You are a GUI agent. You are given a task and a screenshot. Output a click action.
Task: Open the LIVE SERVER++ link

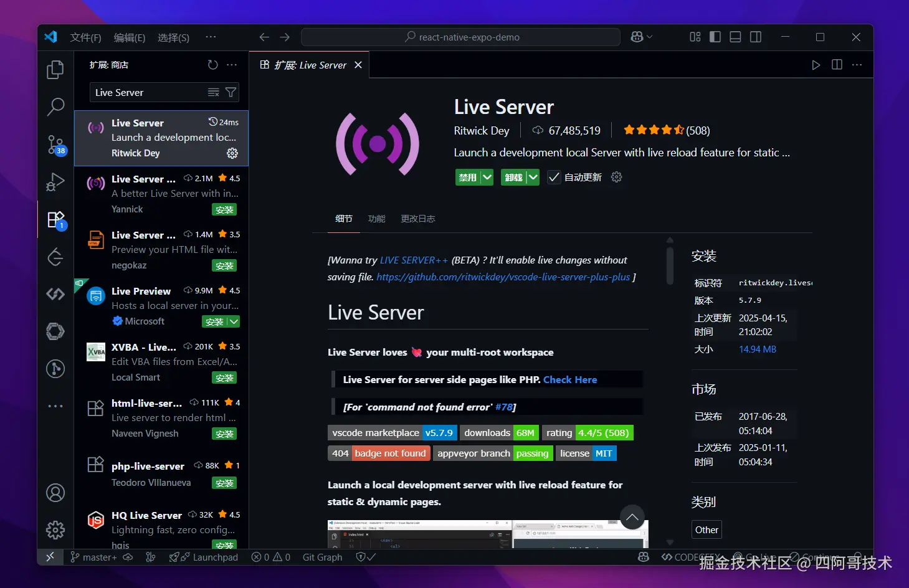point(414,260)
